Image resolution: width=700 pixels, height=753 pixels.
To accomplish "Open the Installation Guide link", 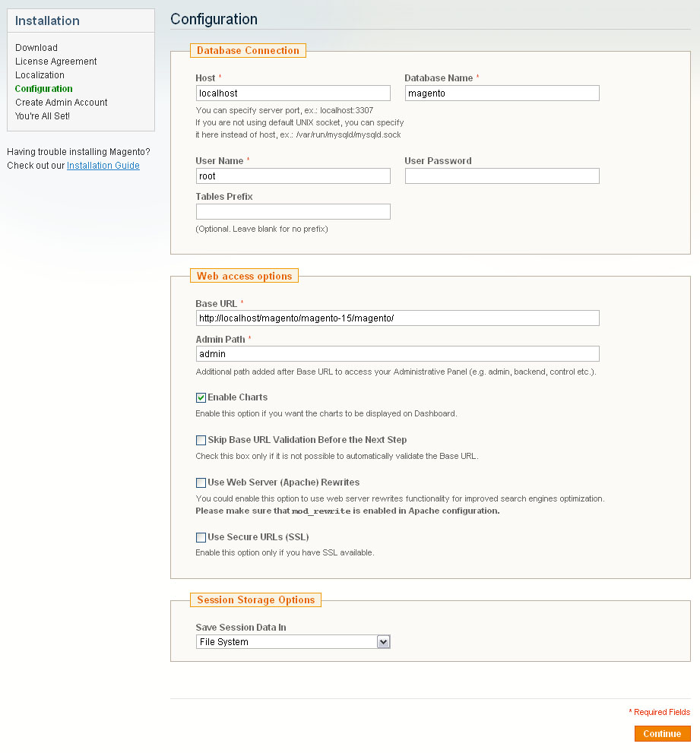I will [x=103, y=166].
